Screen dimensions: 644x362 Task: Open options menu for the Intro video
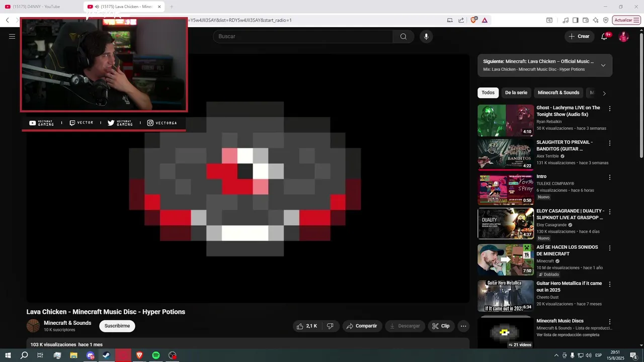coord(610,177)
